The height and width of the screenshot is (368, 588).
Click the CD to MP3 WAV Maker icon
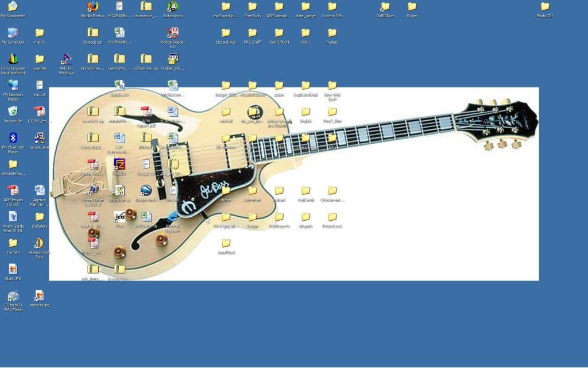coord(13,296)
